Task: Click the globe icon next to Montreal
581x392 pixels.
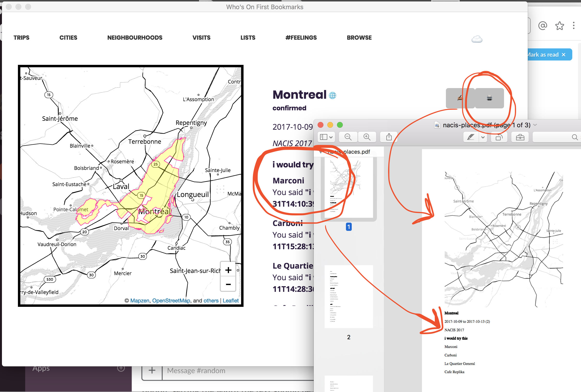Action: coord(332,95)
